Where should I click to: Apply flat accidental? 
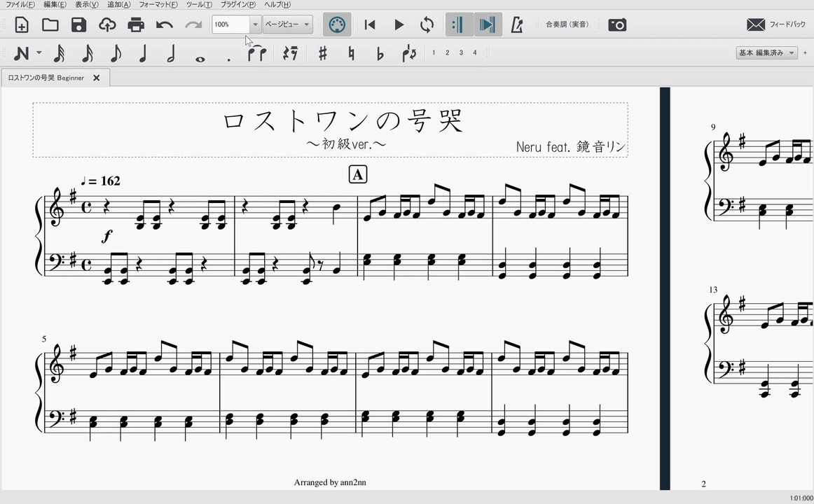[380, 53]
